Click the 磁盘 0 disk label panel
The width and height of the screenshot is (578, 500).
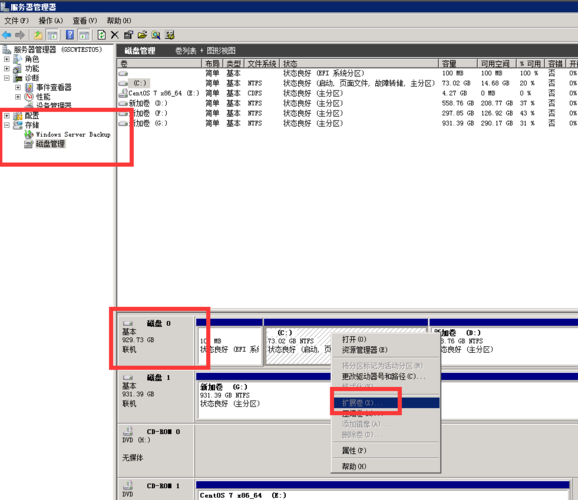click(156, 341)
